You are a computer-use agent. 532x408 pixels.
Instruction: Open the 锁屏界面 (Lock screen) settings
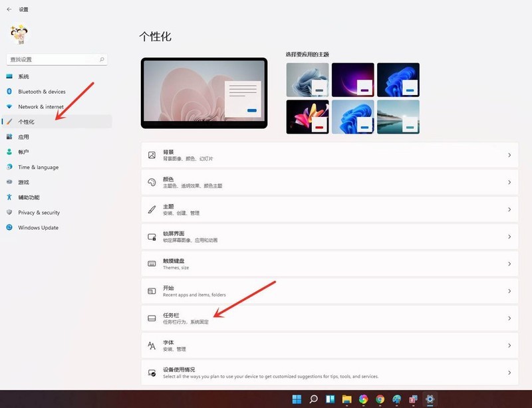[266, 236]
